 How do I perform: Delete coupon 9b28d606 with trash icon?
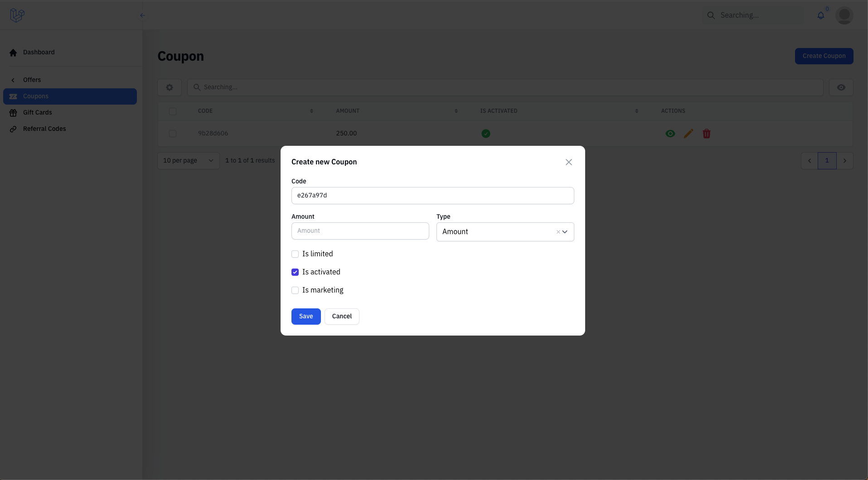coord(707,134)
